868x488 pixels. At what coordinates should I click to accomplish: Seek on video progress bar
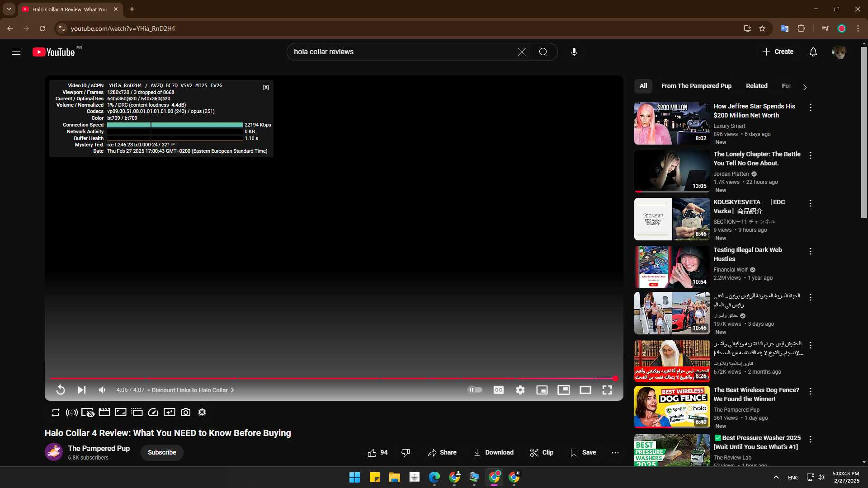click(x=334, y=378)
